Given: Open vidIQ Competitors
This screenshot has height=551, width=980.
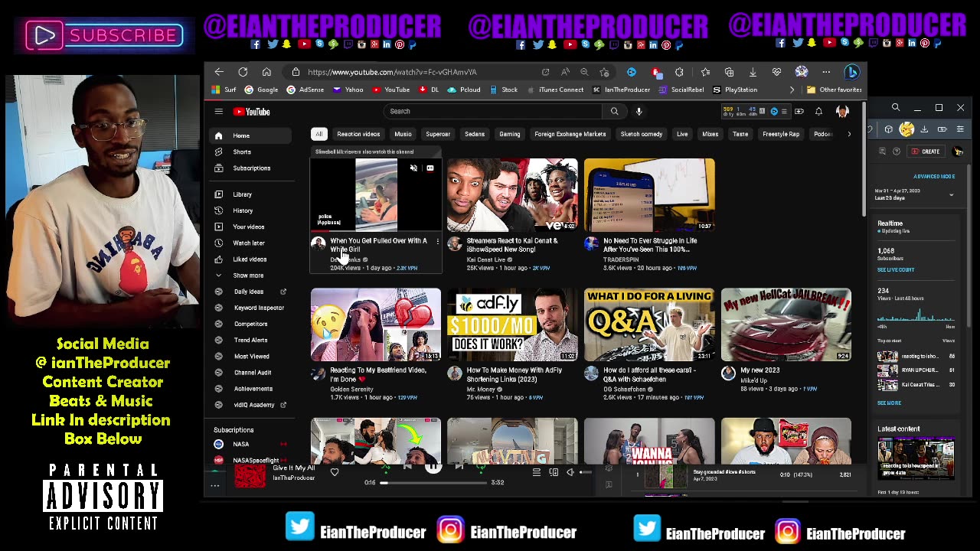Looking at the screenshot, I should (251, 324).
